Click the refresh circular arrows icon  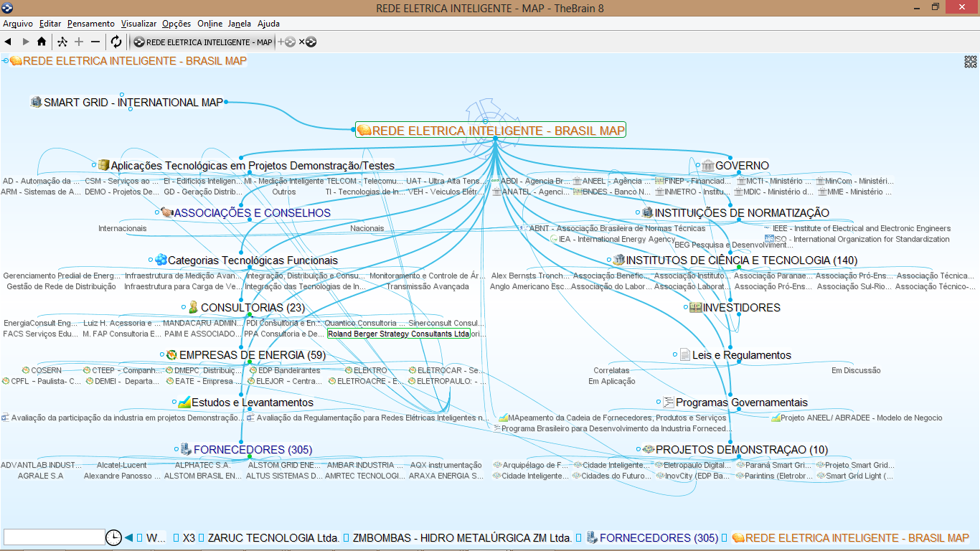tap(116, 42)
